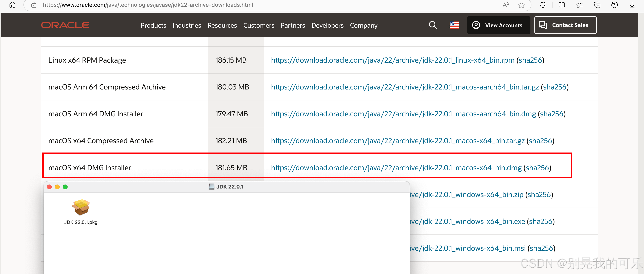Select the 'macOS x64 DMG Installer' row label
The image size is (644, 274).
click(89, 167)
